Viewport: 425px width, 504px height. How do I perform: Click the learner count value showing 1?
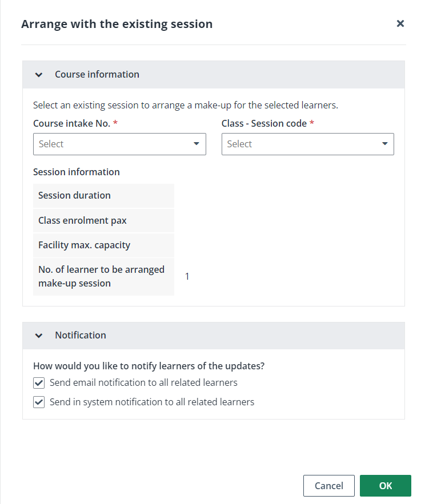pyautogui.click(x=187, y=276)
